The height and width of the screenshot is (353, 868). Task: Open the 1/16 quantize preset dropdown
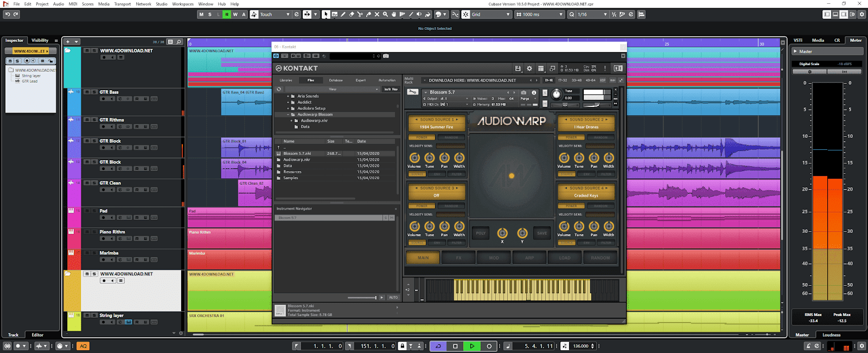(592, 15)
